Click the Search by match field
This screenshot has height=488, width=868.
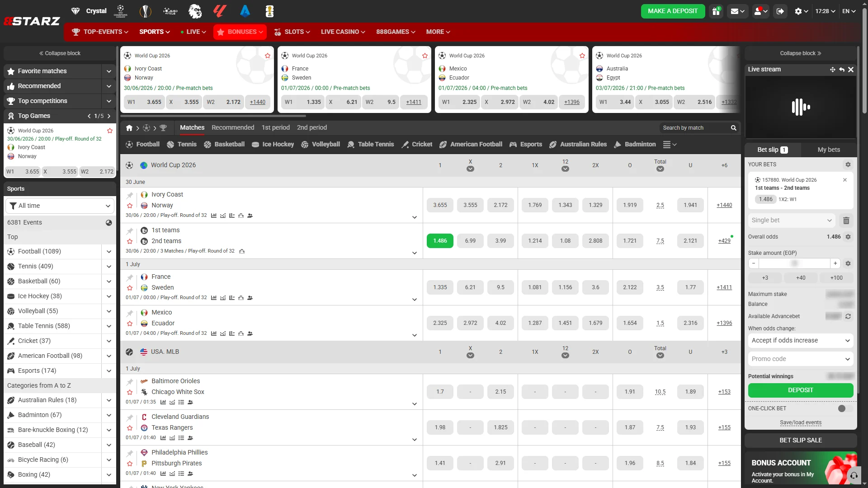tap(694, 128)
